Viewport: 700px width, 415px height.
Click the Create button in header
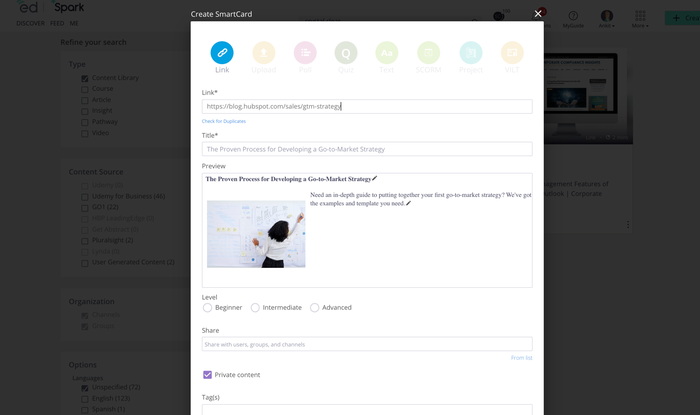tap(683, 18)
